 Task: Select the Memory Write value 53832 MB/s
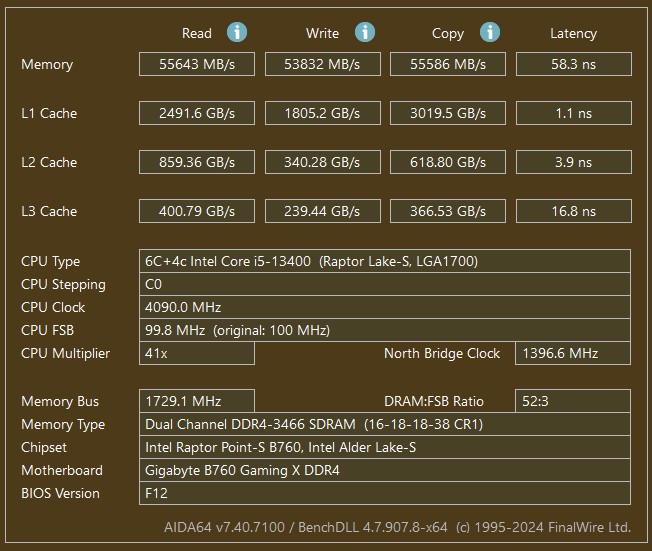tap(323, 64)
